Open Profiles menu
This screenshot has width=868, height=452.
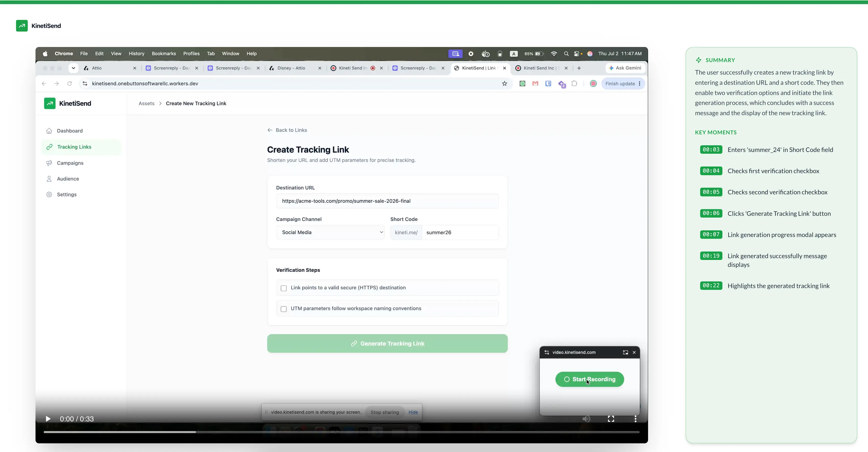pyautogui.click(x=191, y=54)
